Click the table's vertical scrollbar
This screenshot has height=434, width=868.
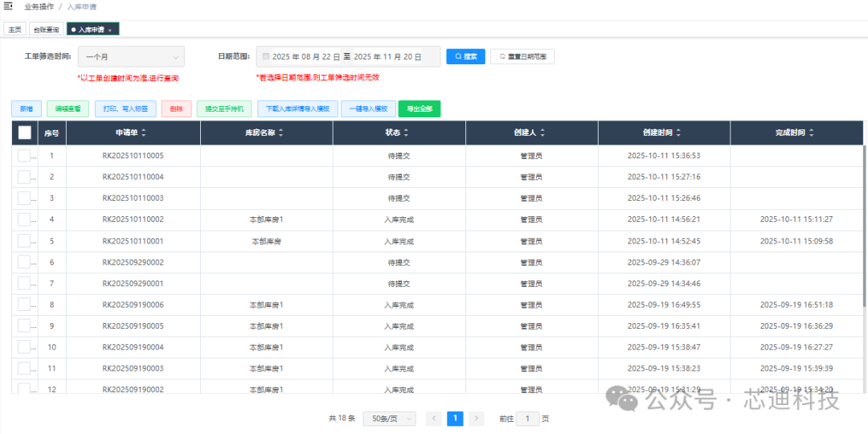click(865, 226)
